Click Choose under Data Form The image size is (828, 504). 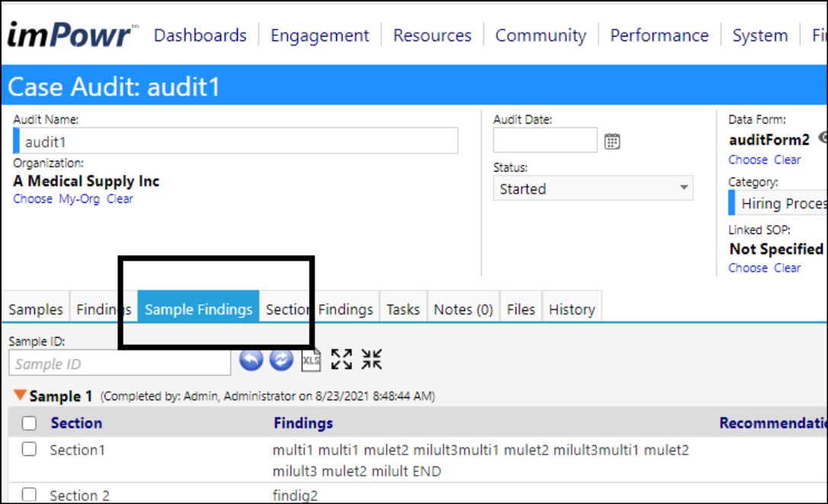point(748,159)
